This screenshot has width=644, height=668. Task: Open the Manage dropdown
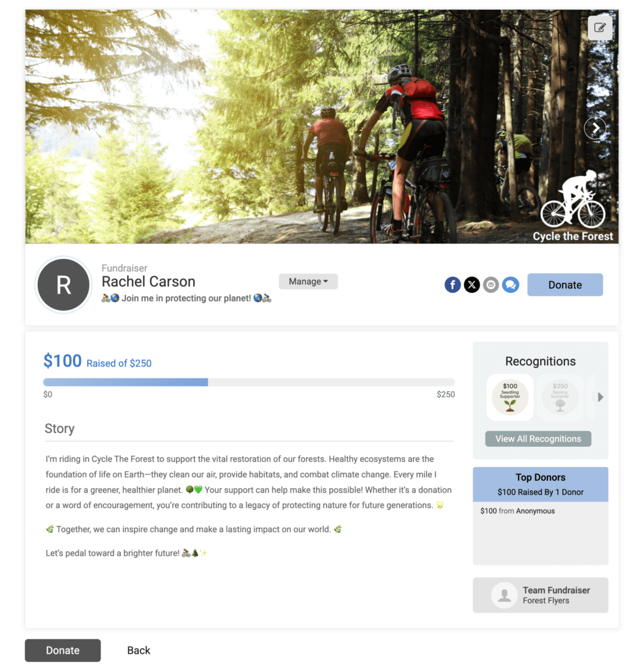pyautogui.click(x=308, y=282)
